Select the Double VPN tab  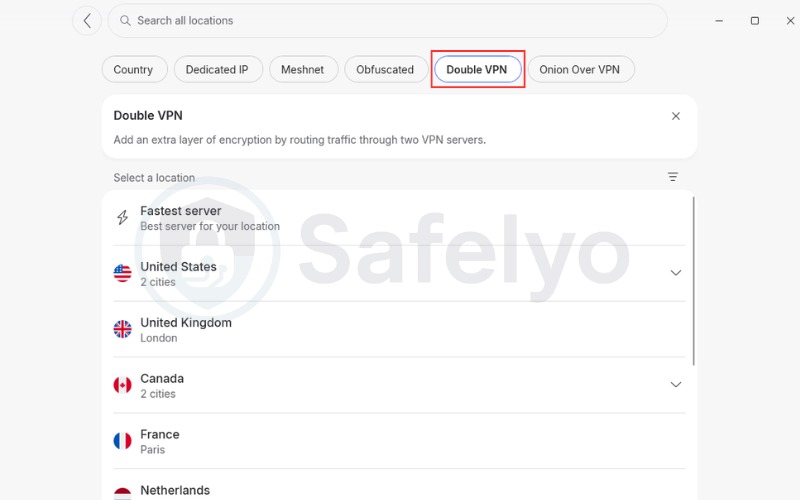(478, 69)
